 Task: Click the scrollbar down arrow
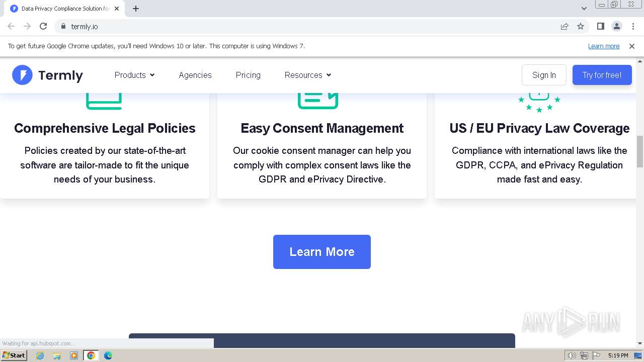pyautogui.click(x=640, y=343)
